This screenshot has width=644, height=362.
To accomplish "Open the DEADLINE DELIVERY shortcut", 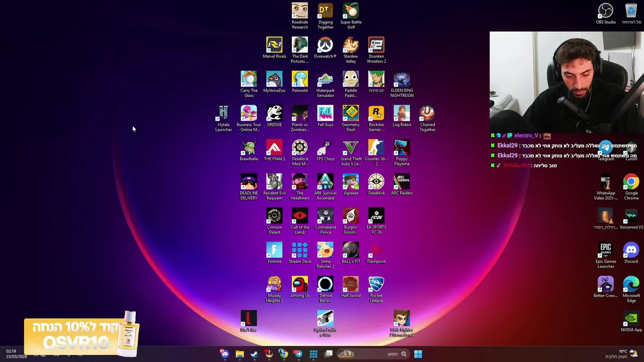I will click(x=249, y=188).
